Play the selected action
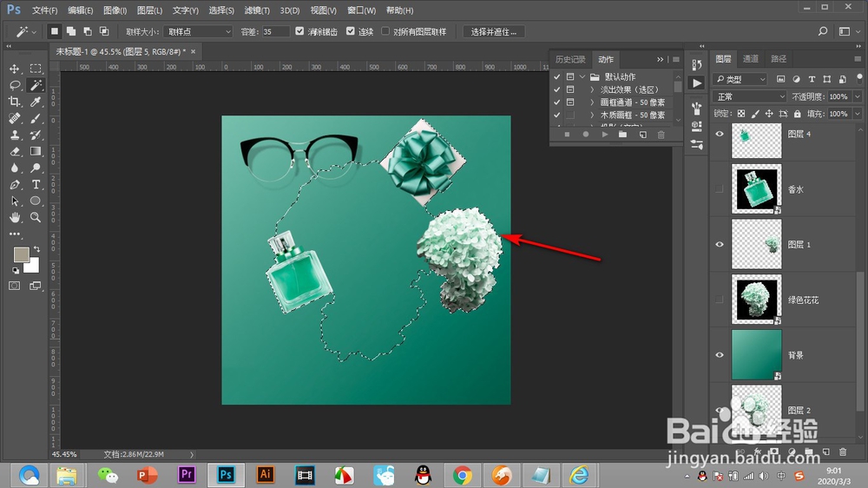This screenshot has width=868, height=488. (604, 135)
